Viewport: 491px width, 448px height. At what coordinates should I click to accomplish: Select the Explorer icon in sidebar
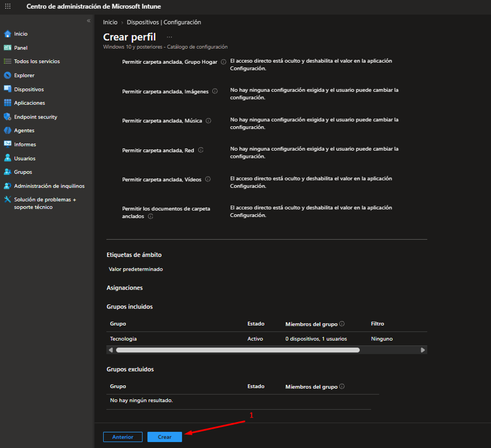[x=8, y=75]
